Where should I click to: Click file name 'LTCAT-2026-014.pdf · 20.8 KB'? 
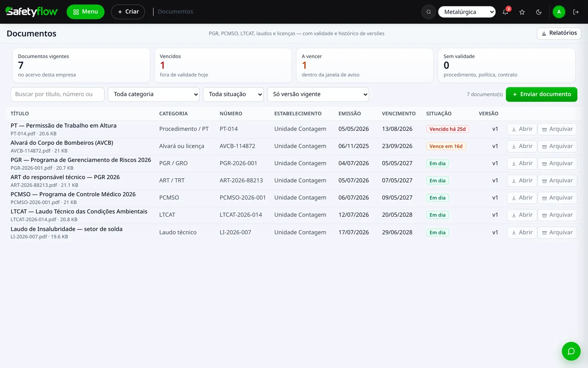pos(44,220)
